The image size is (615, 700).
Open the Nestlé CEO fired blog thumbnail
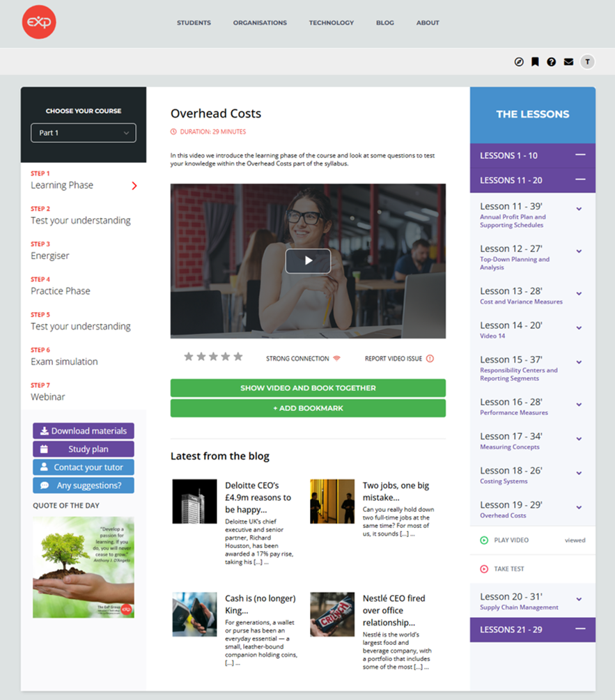pyautogui.click(x=332, y=614)
